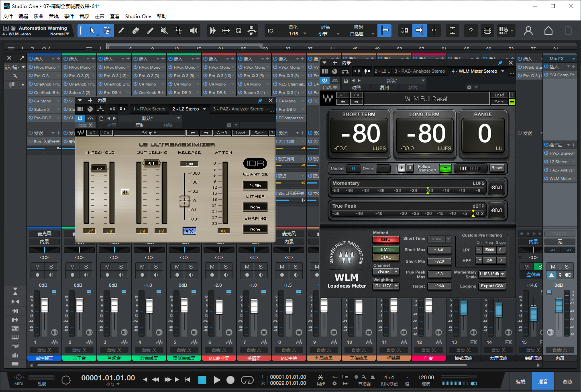Click the Range selection tool
Image resolution: width=581 pixels, height=392 pixels.
point(107,31)
